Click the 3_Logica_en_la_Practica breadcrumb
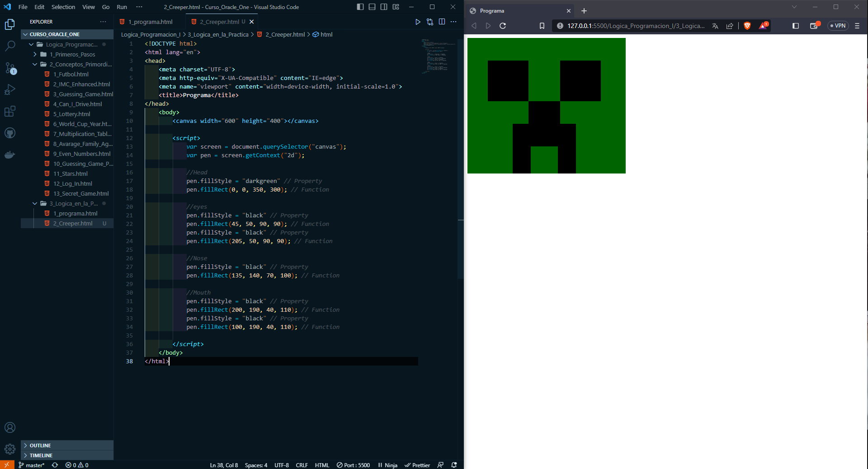 [218, 34]
